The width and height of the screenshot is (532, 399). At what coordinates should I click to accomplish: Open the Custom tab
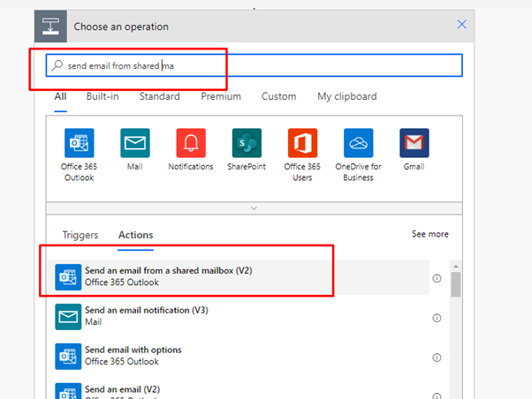click(x=278, y=96)
